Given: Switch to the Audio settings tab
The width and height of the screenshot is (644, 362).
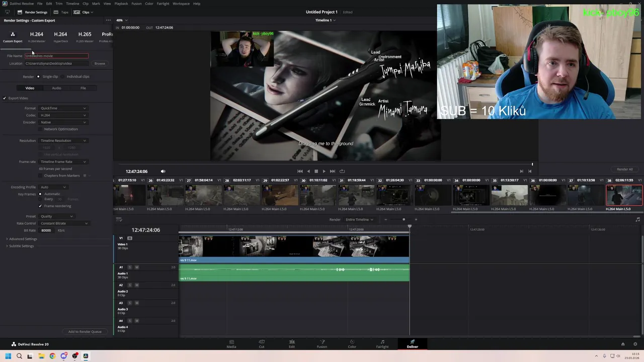Looking at the screenshot, I should [56, 88].
